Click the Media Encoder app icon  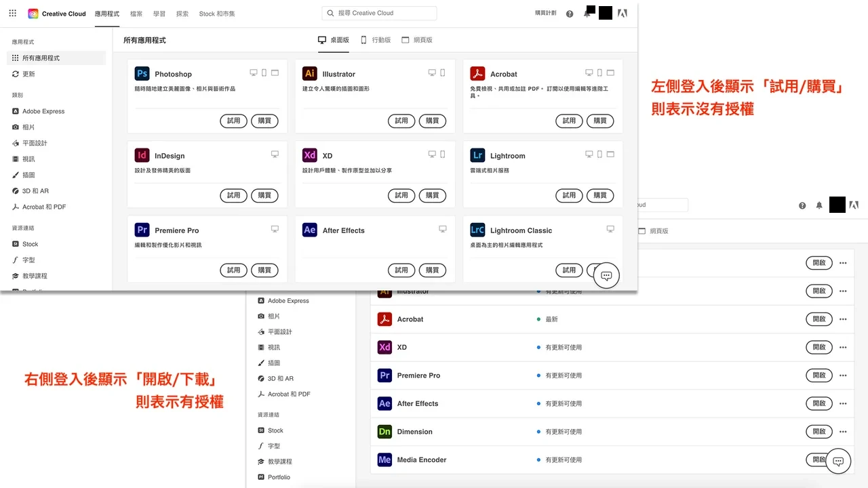[x=384, y=460]
